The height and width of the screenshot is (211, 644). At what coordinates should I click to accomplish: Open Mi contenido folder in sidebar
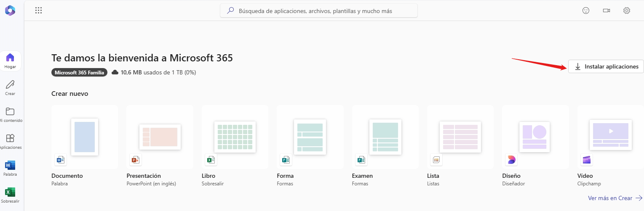tap(10, 115)
